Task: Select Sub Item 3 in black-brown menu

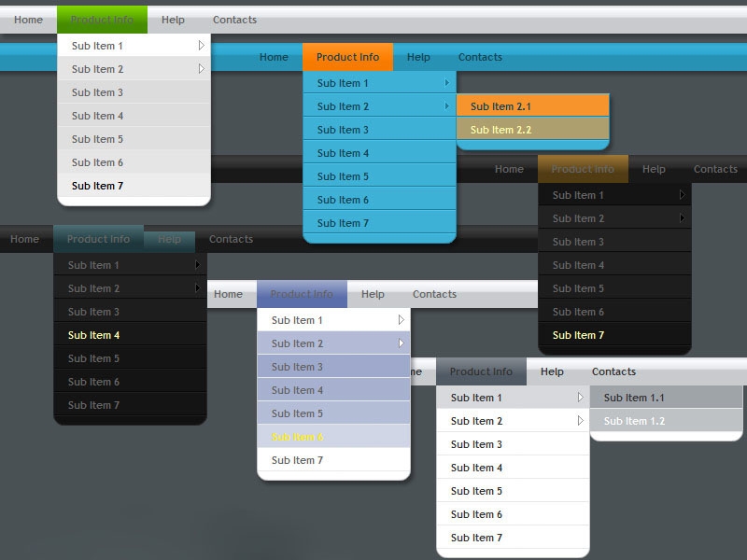Action: click(x=614, y=242)
